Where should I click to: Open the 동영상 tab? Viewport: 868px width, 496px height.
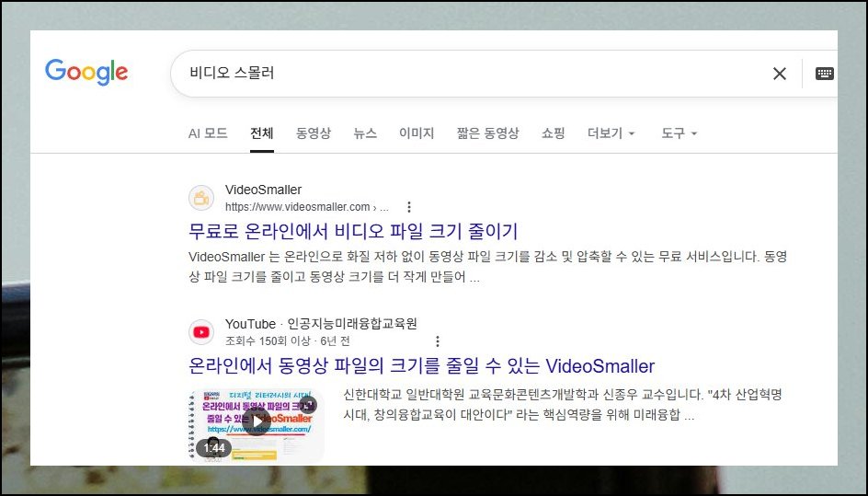(314, 133)
